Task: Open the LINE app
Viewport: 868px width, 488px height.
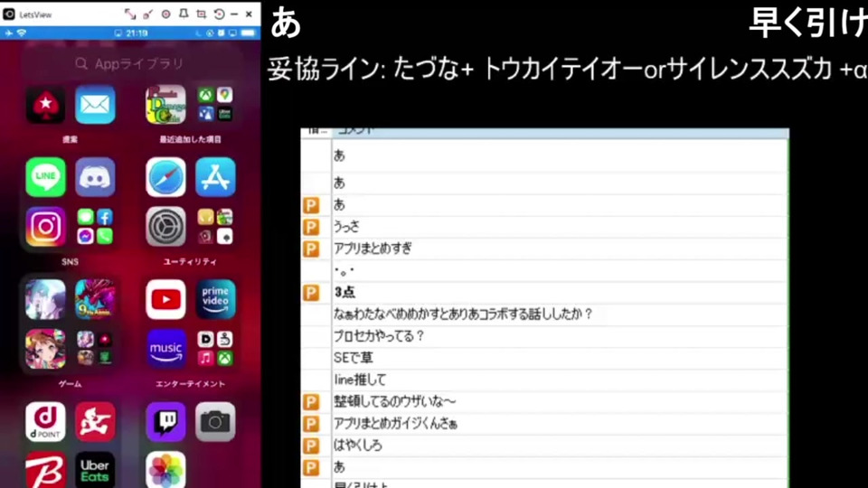Action: pos(45,177)
